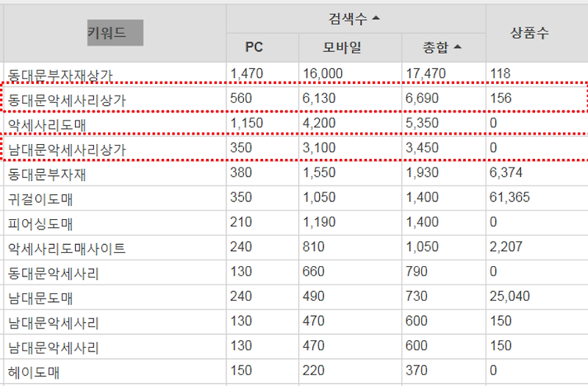This screenshot has height=386, width=588.
Task: Select keyword 동대문악세사리
Action: pyautogui.click(x=53, y=274)
